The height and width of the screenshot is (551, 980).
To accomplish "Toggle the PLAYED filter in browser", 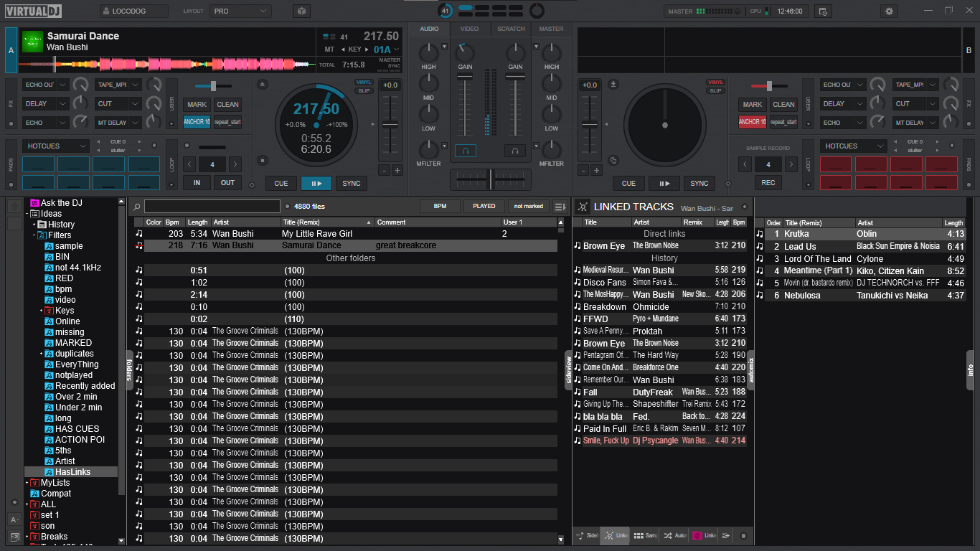I will tap(484, 207).
